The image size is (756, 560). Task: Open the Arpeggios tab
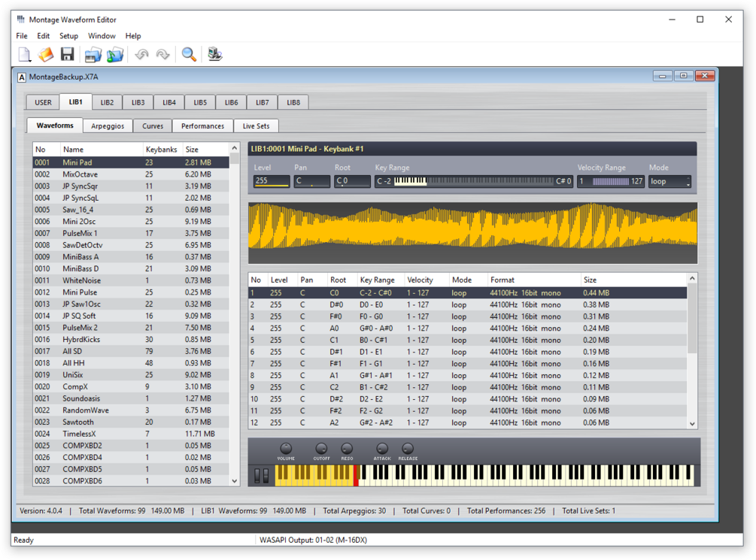pyautogui.click(x=108, y=126)
